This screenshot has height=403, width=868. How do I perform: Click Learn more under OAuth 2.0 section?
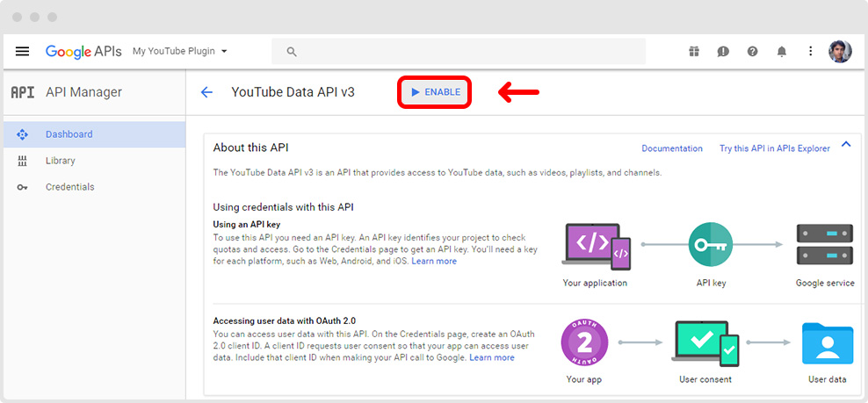(x=492, y=357)
